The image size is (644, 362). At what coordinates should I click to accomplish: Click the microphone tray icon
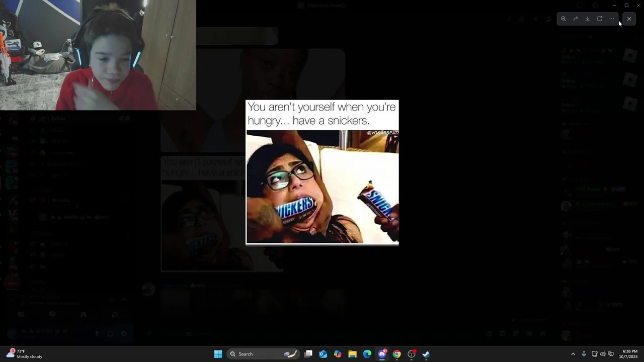584,354
